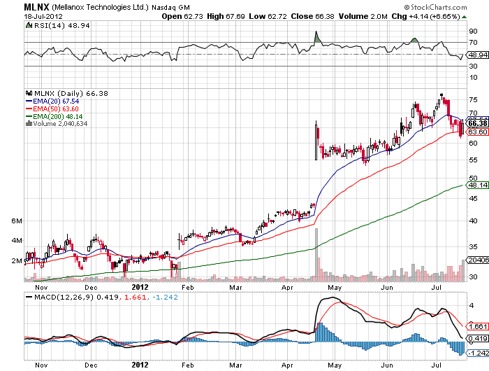The height and width of the screenshot is (371, 489).
Task: Click the 48.94 tag on RSI axis
Action: pos(478,55)
